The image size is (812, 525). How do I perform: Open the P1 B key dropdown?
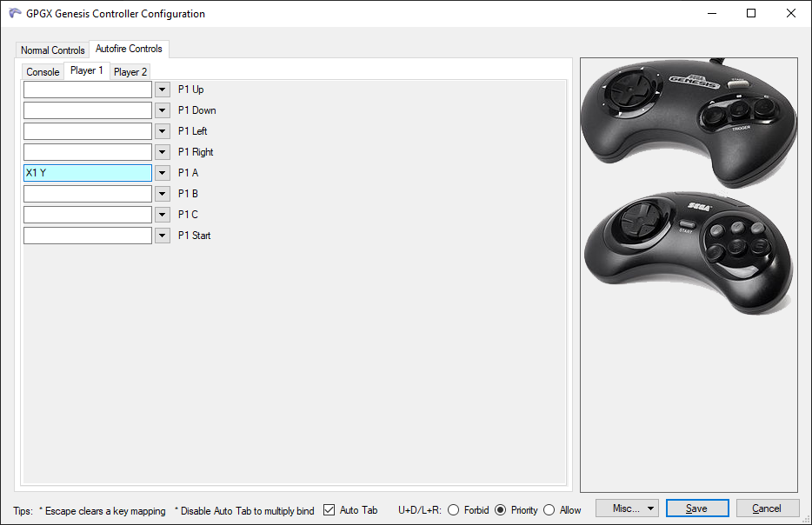coord(162,193)
